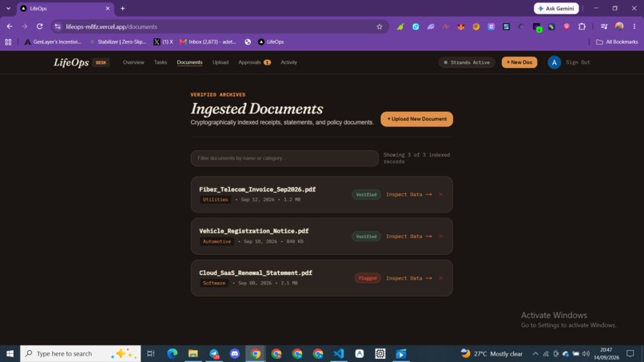
Task: Launch Microsoft Edge from taskbar
Action: coord(172,353)
